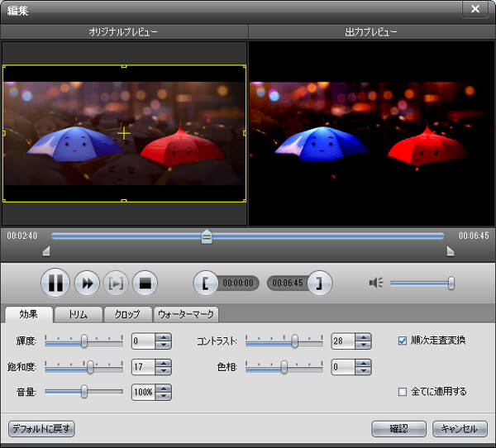Increase 輝度 value with up arrow

click(163, 337)
